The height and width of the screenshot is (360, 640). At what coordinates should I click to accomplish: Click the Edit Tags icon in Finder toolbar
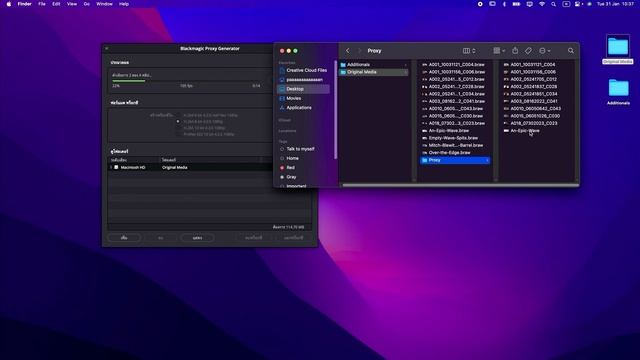528,51
